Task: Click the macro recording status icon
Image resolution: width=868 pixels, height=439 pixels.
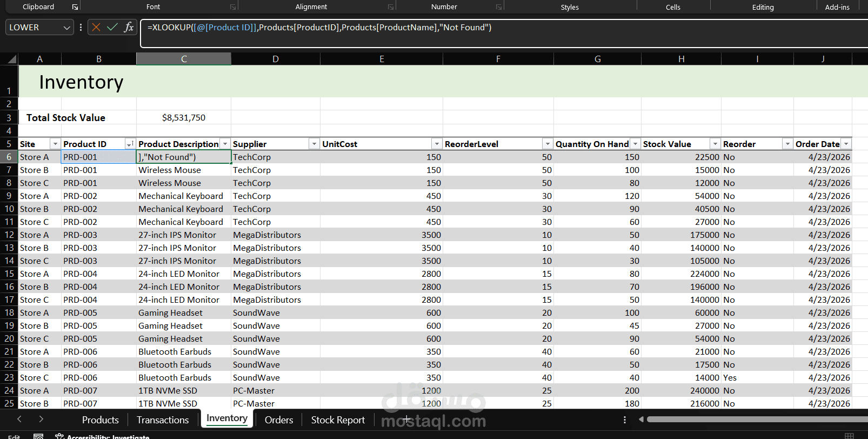Action: pos(38,436)
